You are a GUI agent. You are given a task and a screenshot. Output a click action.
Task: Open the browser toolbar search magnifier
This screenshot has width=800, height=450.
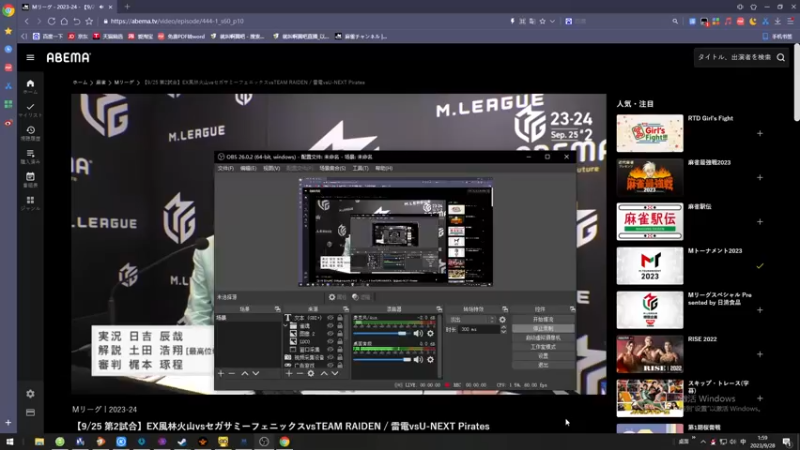[x=675, y=21]
